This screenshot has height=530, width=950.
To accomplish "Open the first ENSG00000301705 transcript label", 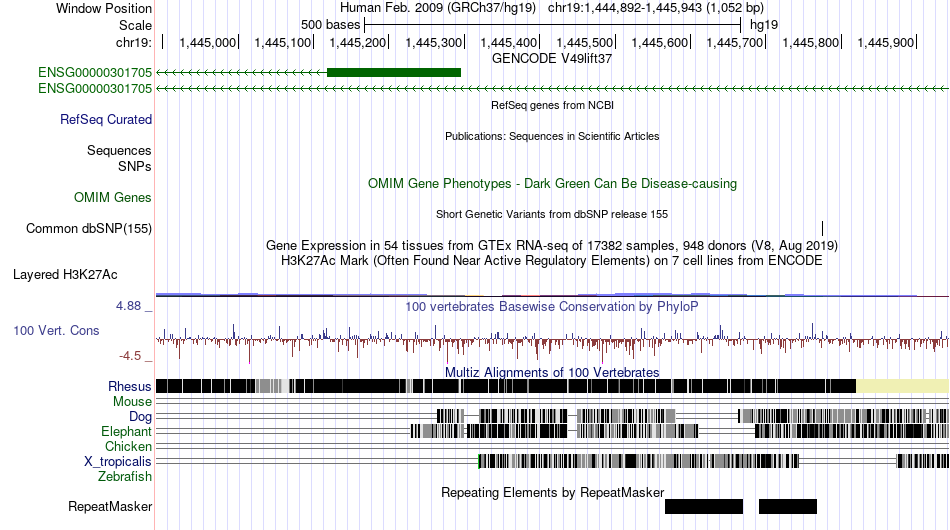I will (95, 73).
